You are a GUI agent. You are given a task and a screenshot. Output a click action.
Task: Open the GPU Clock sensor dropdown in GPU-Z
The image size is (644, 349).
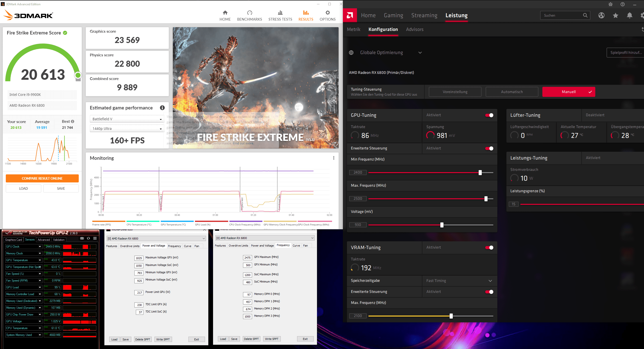tap(40, 247)
